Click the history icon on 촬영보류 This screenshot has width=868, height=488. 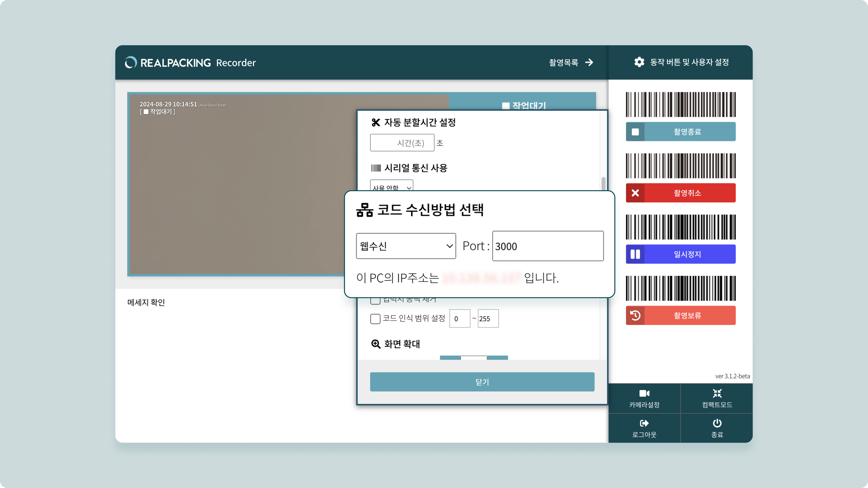(635, 316)
